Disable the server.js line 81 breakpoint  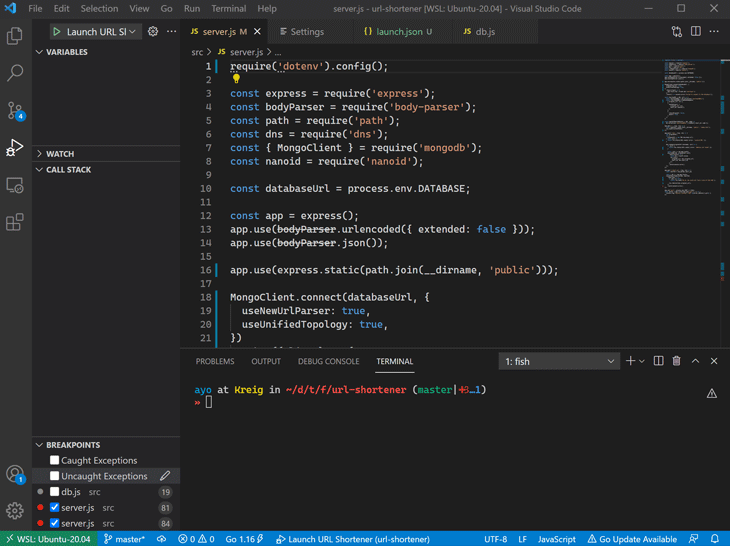point(54,507)
